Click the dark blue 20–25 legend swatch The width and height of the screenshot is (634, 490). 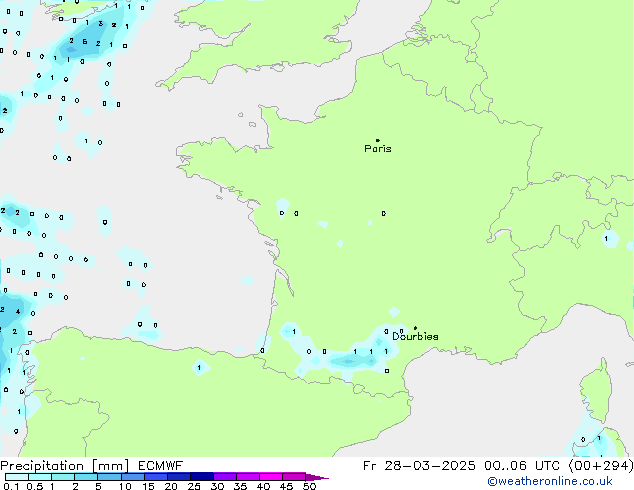[x=179, y=477]
